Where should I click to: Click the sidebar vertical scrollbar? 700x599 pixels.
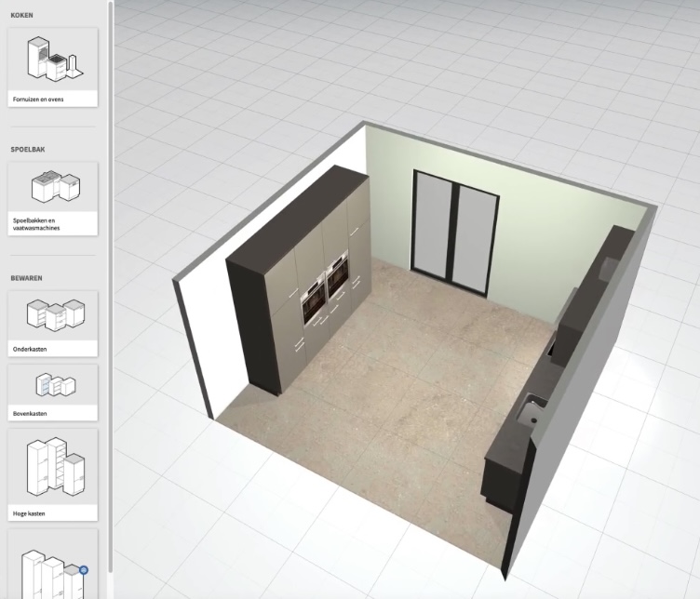(x=111, y=279)
